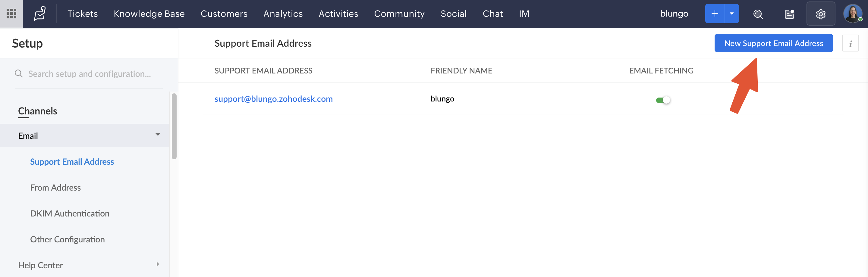The height and width of the screenshot is (277, 868).
Task: Click the blungo friendly name cell
Action: pos(442,99)
